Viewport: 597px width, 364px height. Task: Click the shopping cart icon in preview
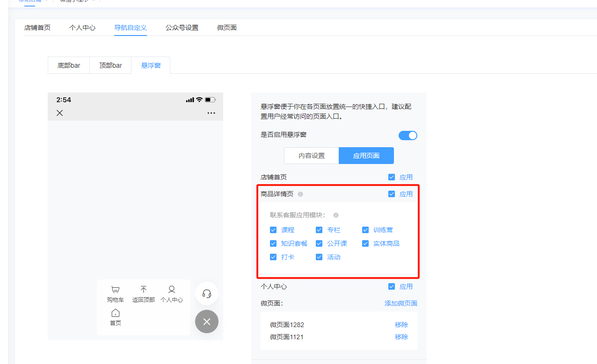pos(116,290)
